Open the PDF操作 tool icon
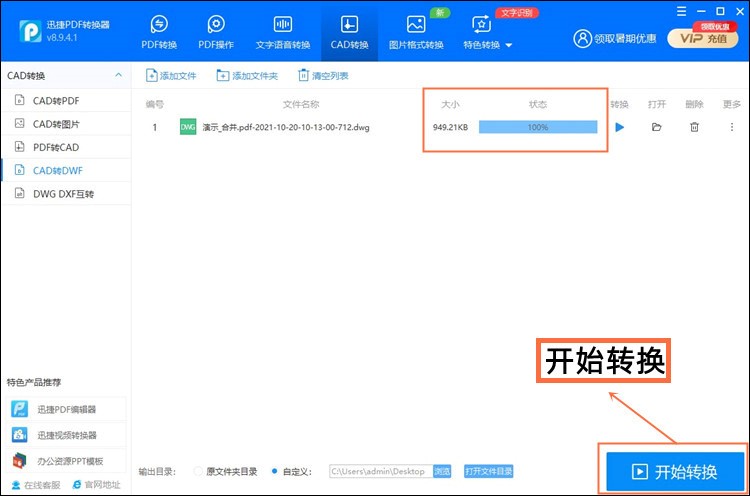Screen dimensions: 750x496 click(x=216, y=33)
